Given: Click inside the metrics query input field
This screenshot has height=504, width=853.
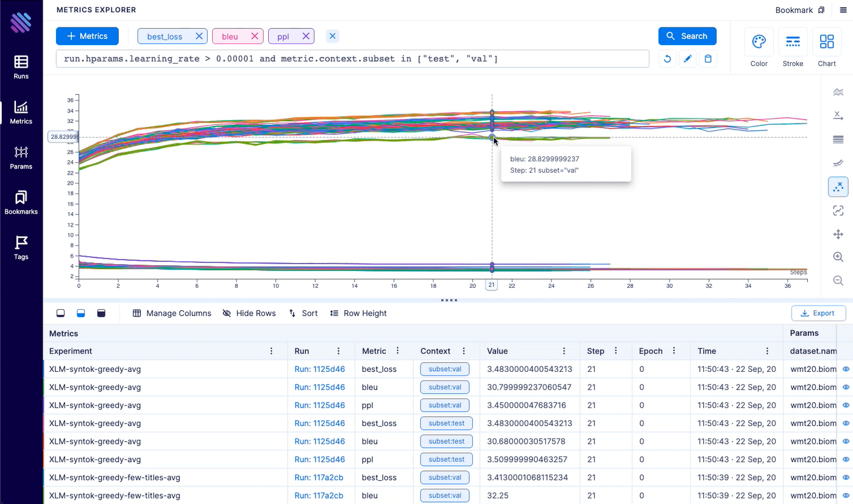Looking at the screenshot, I should click(x=353, y=58).
